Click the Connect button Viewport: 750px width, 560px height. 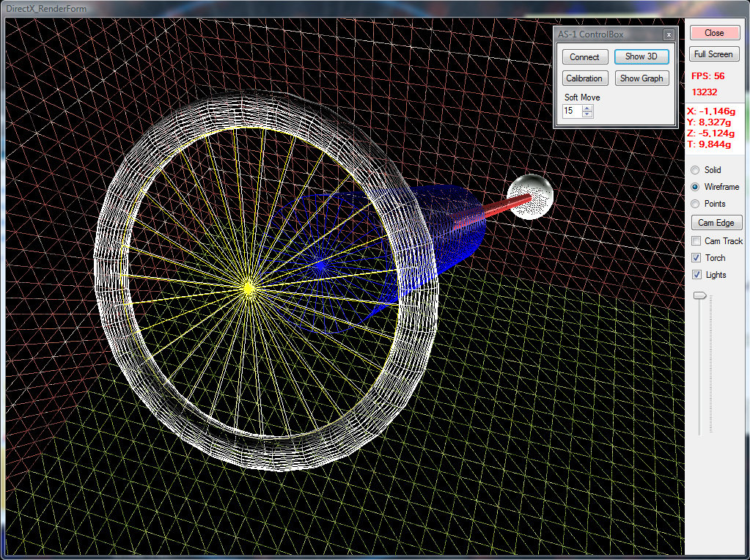point(584,57)
